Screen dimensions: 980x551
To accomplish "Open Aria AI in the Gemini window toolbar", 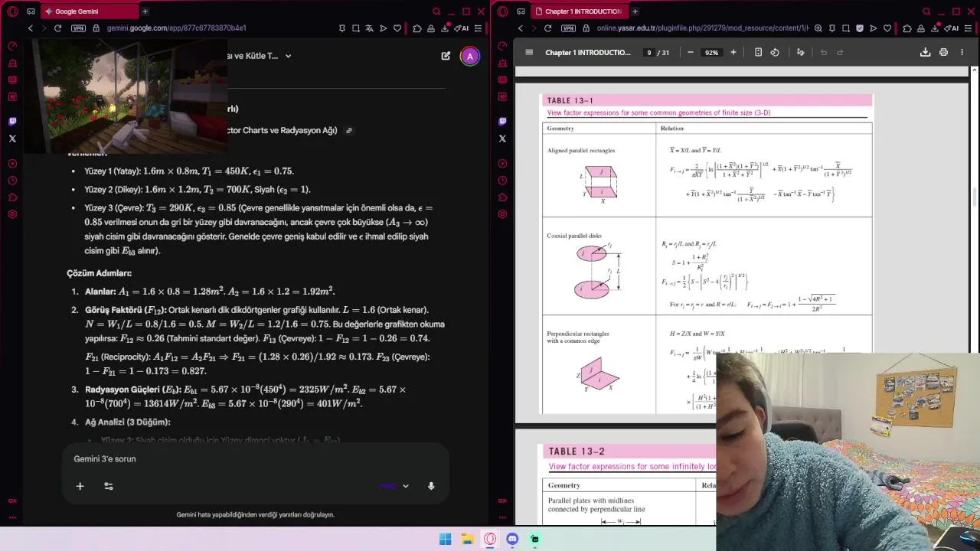I will coord(462,28).
